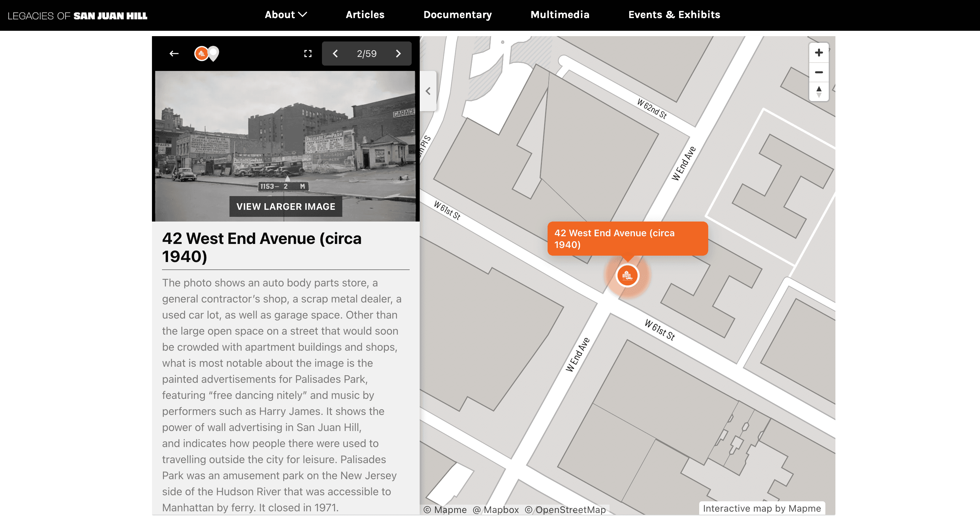Zoom out the map with minus button
The image size is (980, 516).
819,72
